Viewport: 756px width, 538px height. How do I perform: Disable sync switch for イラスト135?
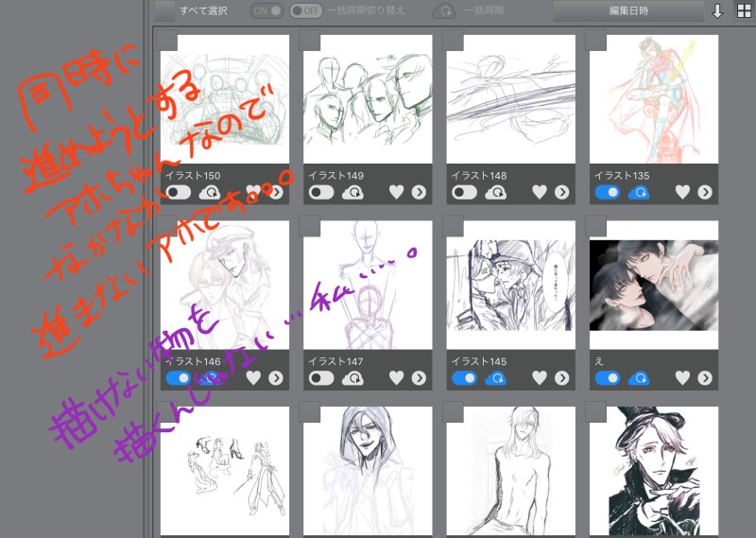click(608, 192)
